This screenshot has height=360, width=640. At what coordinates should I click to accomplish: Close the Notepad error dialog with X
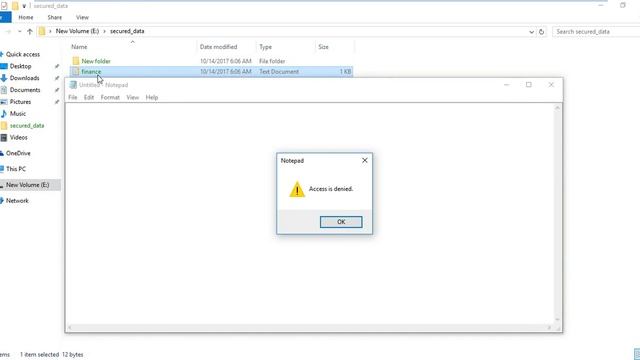(x=364, y=160)
